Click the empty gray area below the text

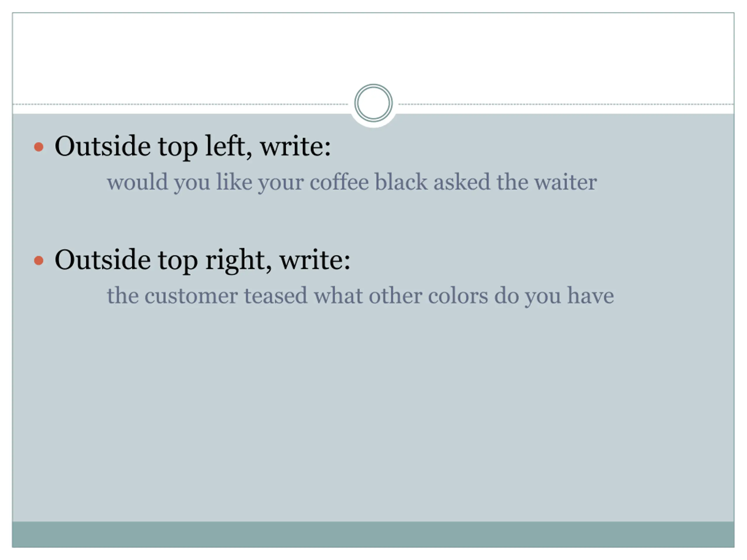click(373, 415)
